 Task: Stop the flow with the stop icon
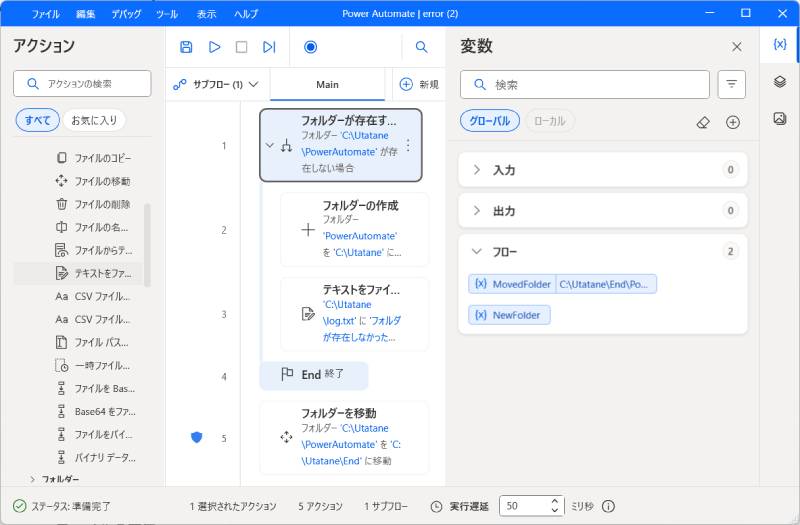[241, 47]
